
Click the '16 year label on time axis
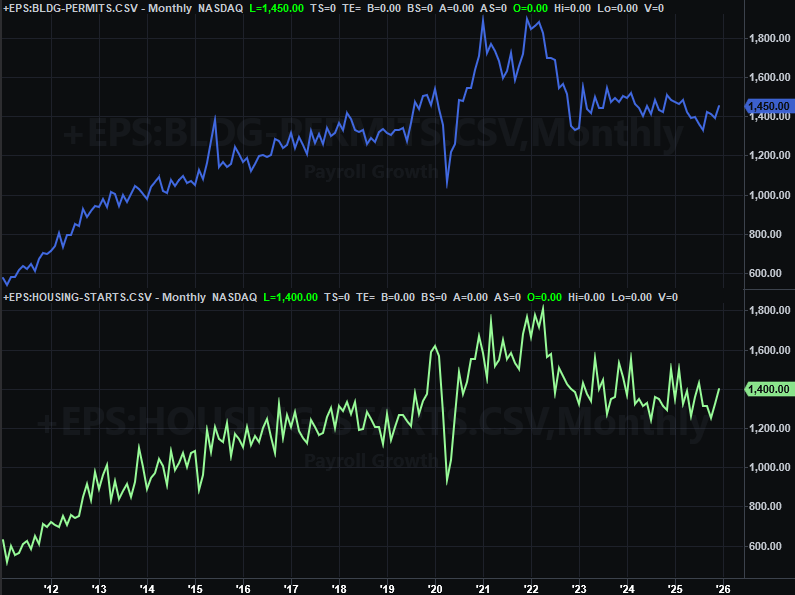coord(242,587)
